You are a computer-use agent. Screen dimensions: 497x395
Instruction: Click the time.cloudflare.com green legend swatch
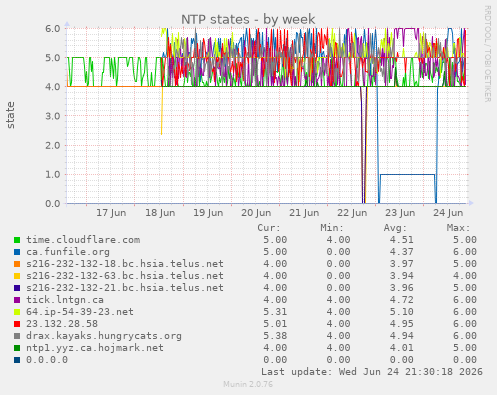coord(17,240)
